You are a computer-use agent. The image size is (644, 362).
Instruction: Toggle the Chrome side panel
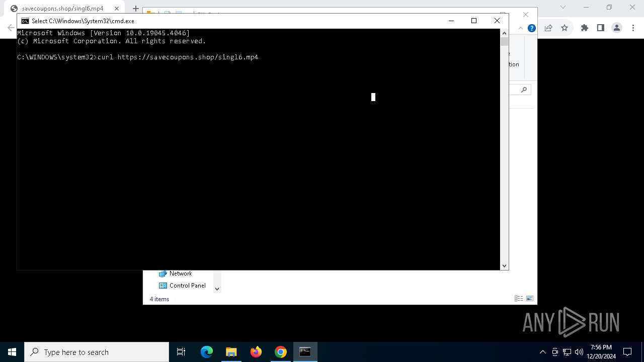pos(600,28)
